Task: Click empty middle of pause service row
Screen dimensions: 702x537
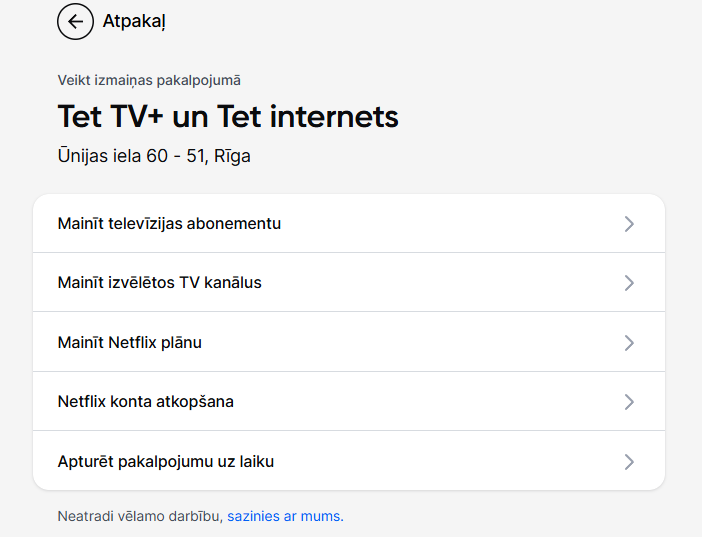Action: (448, 461)
